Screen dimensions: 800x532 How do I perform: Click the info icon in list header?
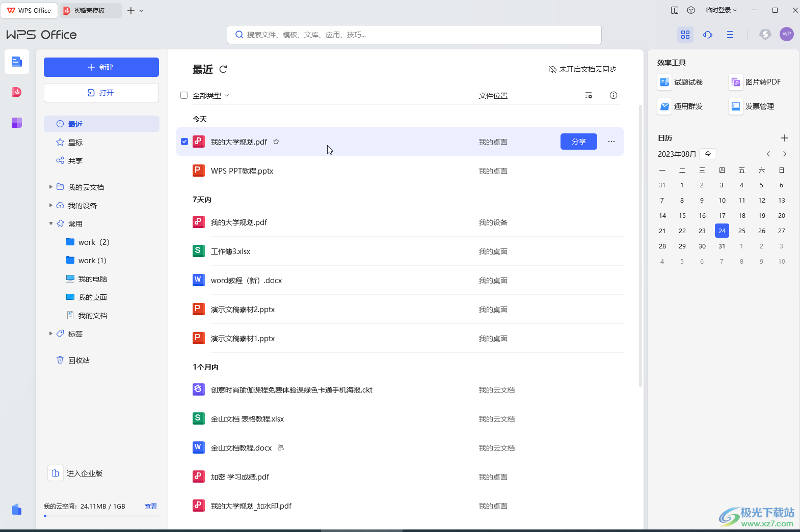pos(614,95)
